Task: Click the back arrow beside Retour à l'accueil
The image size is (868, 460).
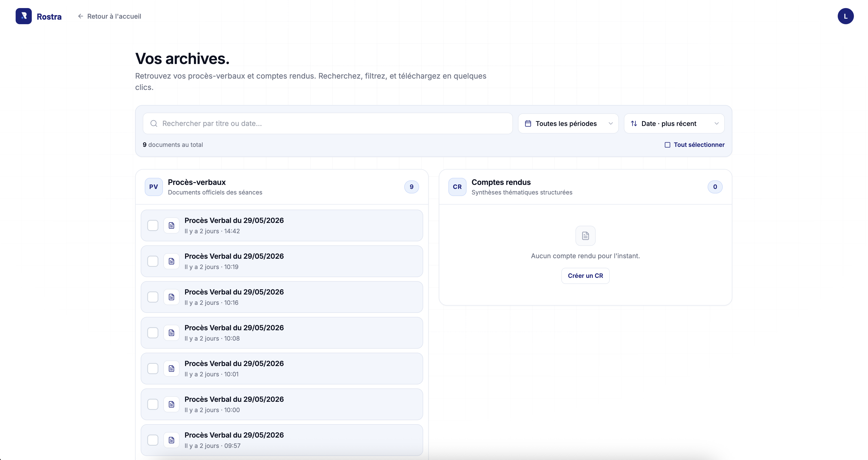Action: [80, 16]
